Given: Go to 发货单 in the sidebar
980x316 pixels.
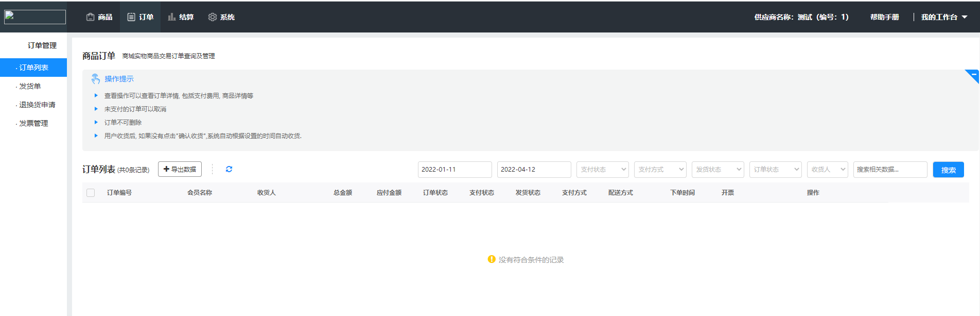Looking at the screenshot, I should pos(30,86).
